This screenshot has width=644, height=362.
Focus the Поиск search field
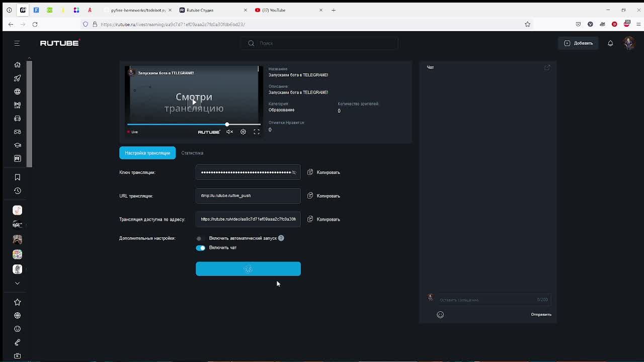coord(319,43)
